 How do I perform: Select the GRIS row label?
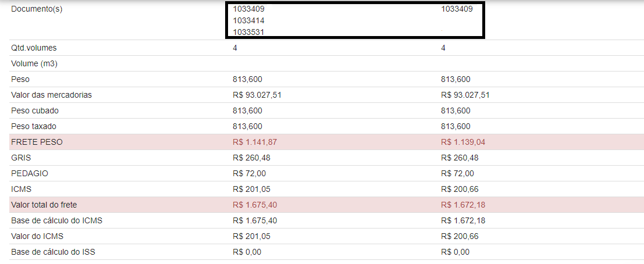pyautogui.click(x=22, y=158)
